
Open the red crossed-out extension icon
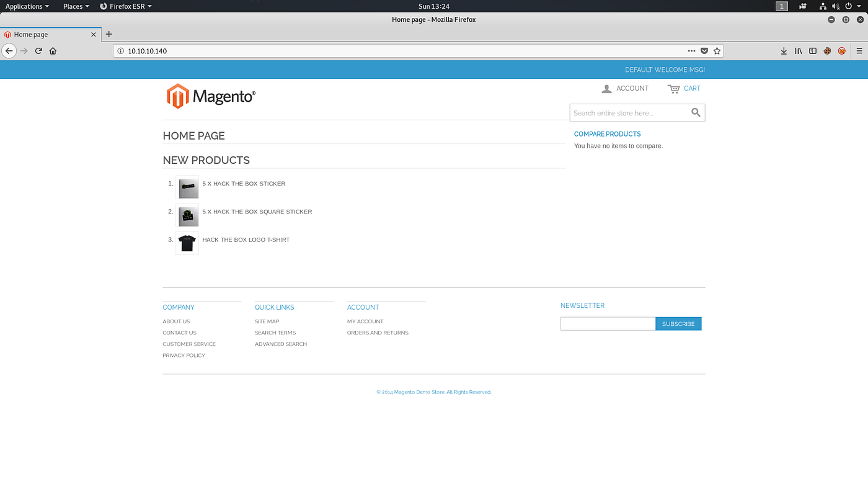(x=841, y=51)
